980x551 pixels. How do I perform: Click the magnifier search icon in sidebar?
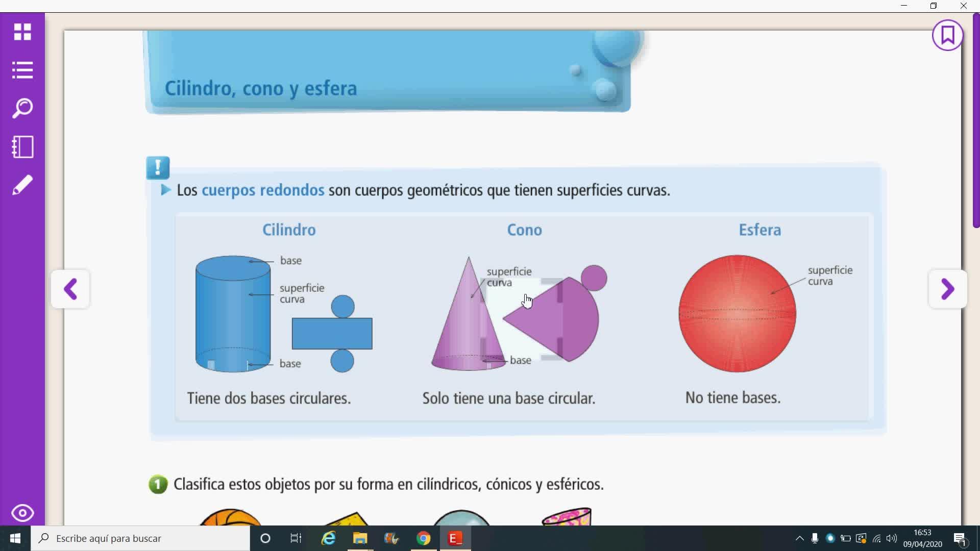click(x=22, y=108)
